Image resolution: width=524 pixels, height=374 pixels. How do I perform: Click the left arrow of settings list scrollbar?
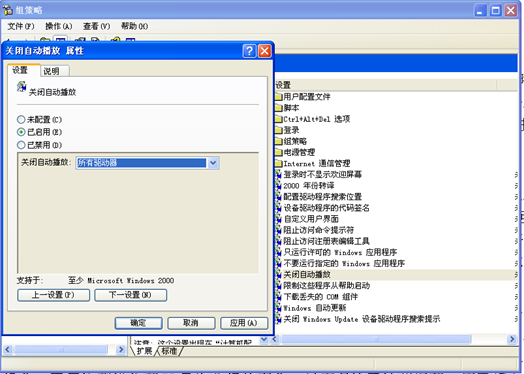pos(275,339)
